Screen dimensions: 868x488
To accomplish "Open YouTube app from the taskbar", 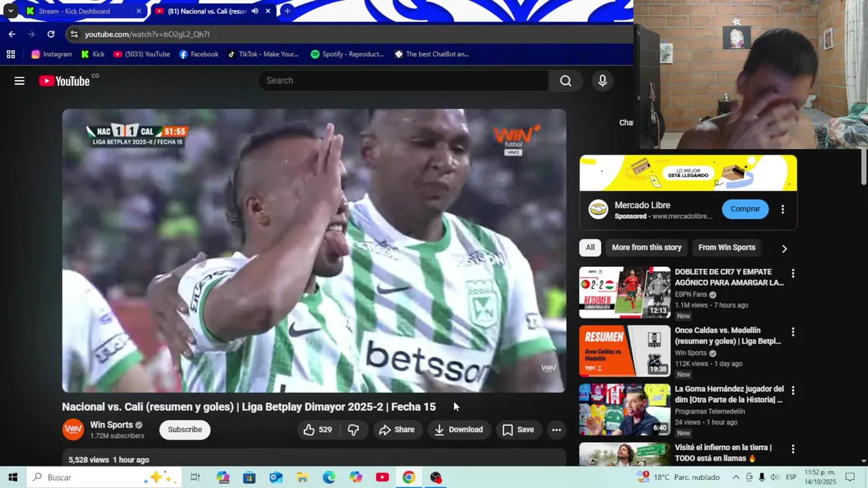I will pyautogui.click(x=382, y=477).
